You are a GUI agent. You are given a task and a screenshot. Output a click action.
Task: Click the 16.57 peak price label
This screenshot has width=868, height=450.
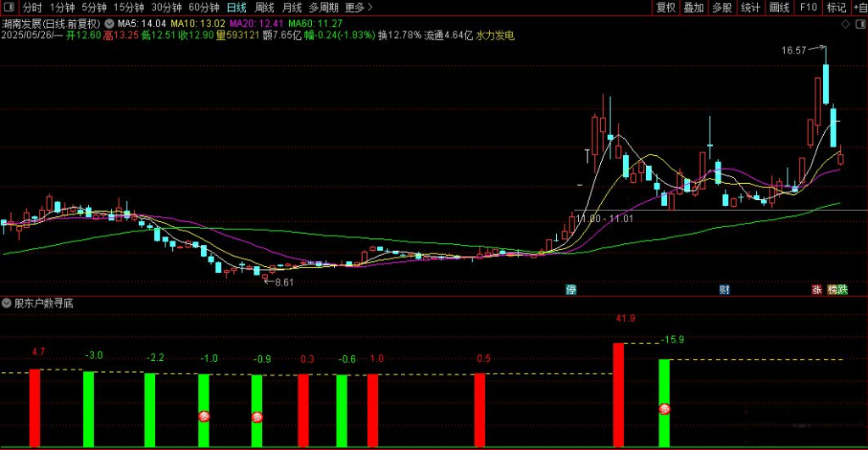point(793,51)
